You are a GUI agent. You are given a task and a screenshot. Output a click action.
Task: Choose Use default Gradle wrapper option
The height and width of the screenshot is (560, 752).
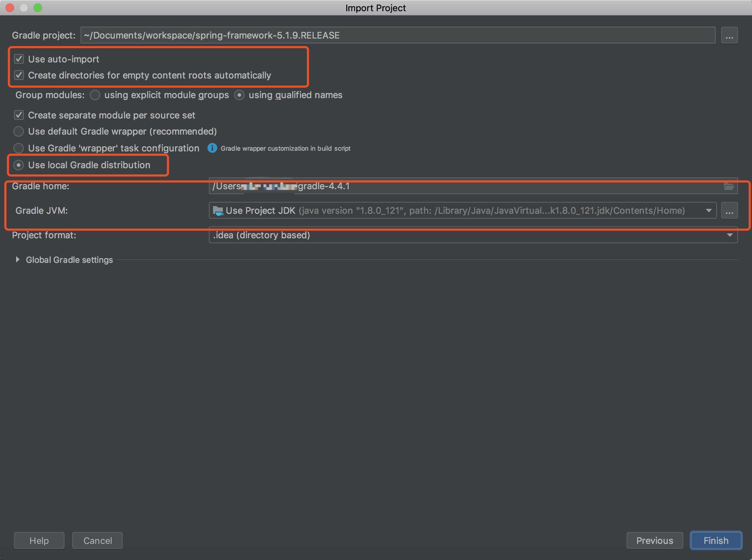pos(19,131)
